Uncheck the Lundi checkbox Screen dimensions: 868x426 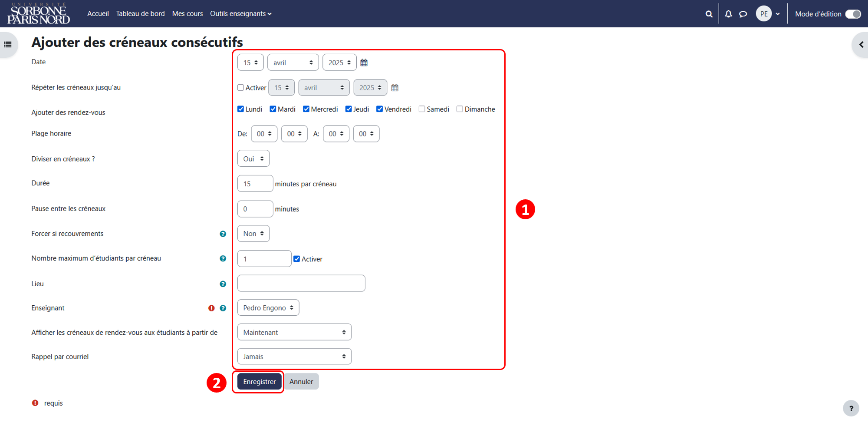click(x=240, y=109)
